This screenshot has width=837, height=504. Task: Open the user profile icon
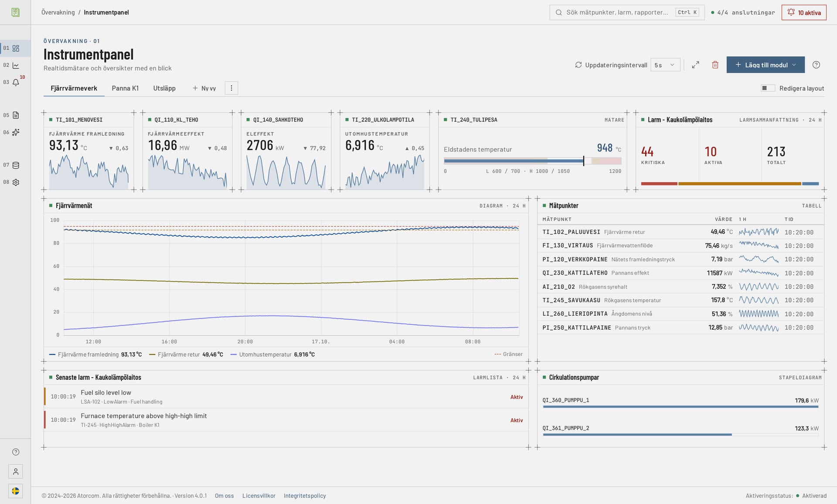point(16,472)
